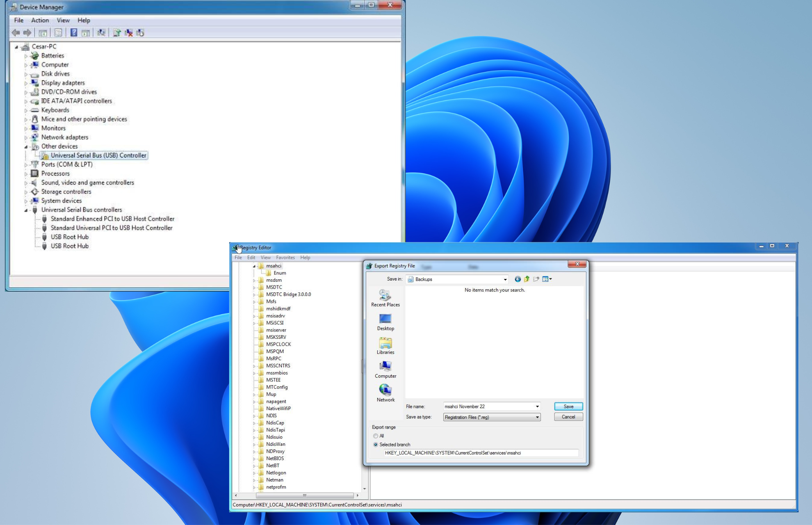Click the Network adapters category icon
812x525 pixels.
click(x=35, y=137)
